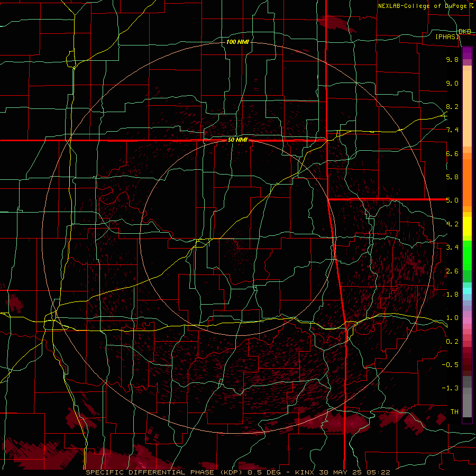Click the 1.8 legend value
The width and height of the screenshot is (476, 476).
coord(452,295)
